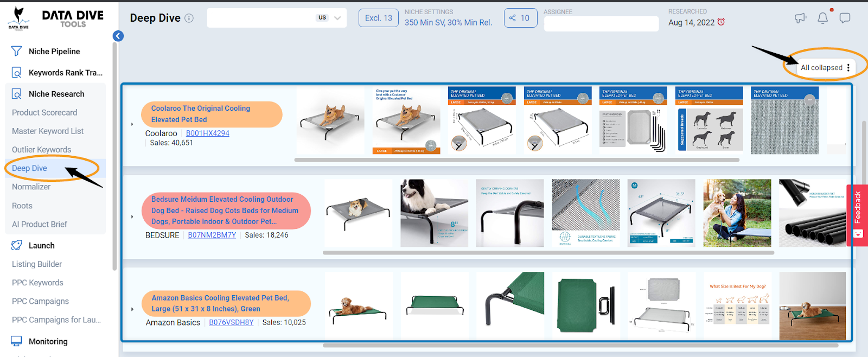Screen dimensions: 868x357
Task: Open the notifications bell
Action: (823, 18)
